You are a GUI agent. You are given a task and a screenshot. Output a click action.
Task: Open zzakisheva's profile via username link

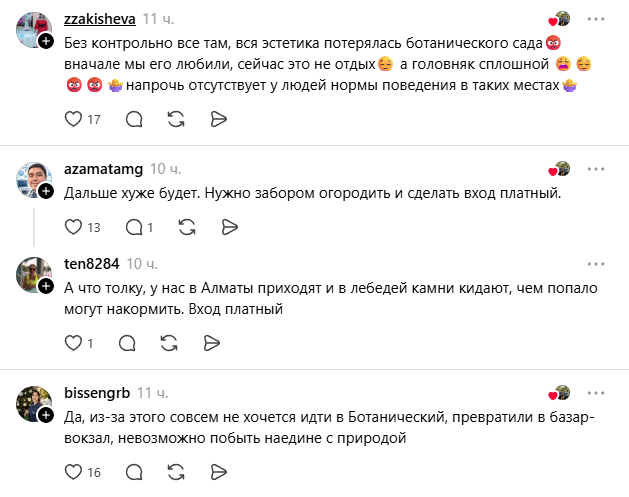pyautogui.click(x=99, y=19)
